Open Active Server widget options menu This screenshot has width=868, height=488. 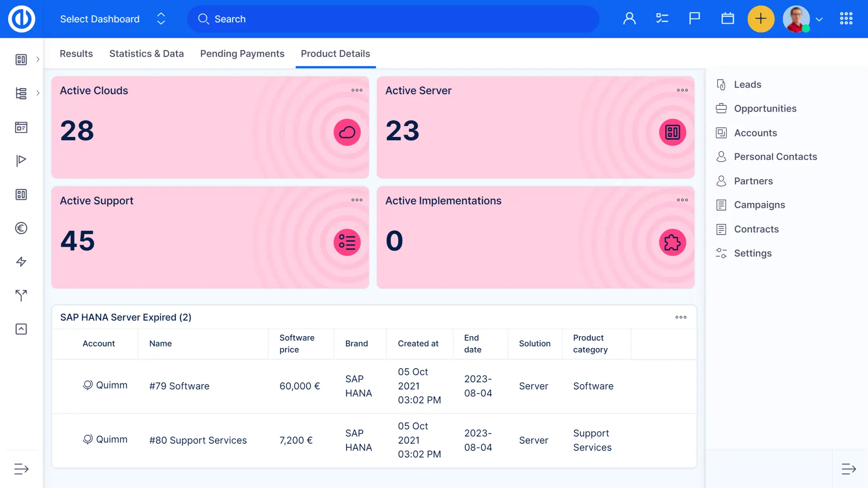[682, 90]
